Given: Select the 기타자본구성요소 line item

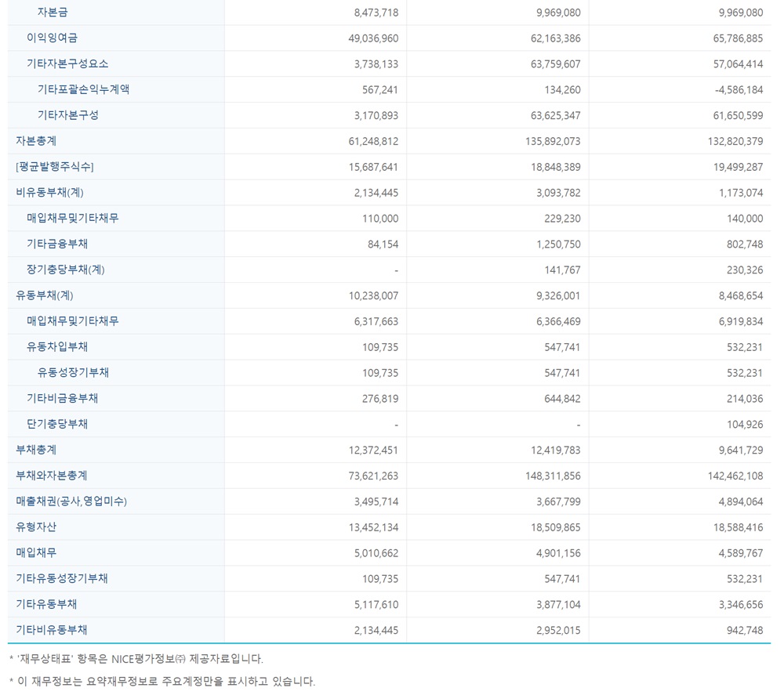Looking at the screenshot, I should coord(63,63).
